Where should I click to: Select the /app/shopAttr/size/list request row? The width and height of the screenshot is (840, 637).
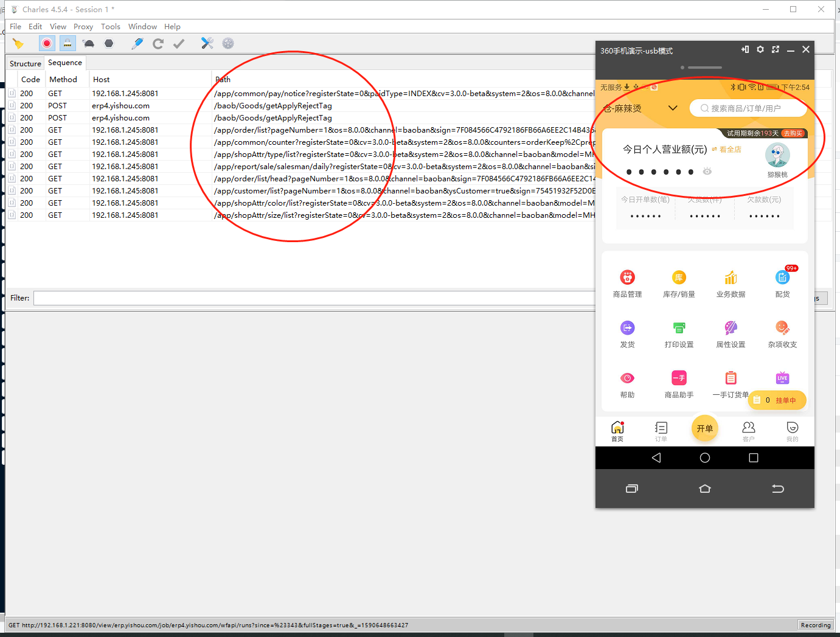(300, 215)
